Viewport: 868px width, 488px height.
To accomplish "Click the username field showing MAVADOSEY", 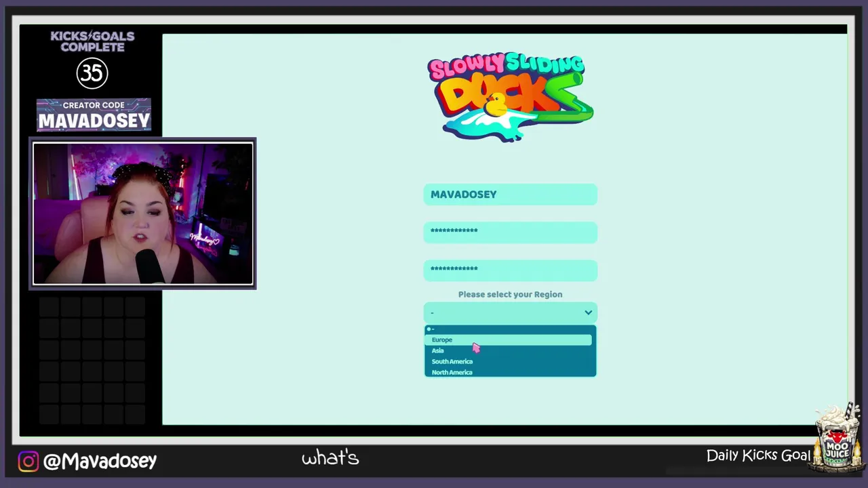I will (510, 195).
